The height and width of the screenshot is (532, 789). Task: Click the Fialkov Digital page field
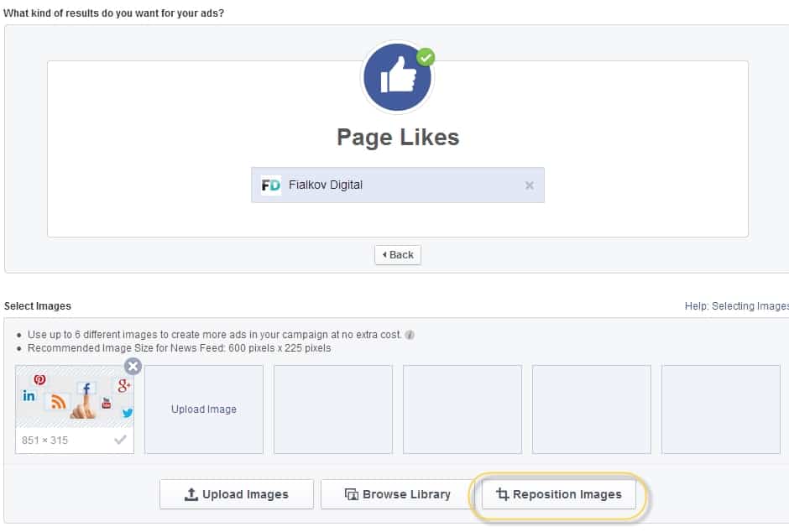398,185
